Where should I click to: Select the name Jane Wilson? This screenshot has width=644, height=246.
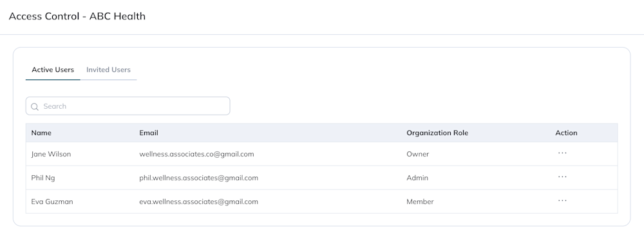point(51,154)
